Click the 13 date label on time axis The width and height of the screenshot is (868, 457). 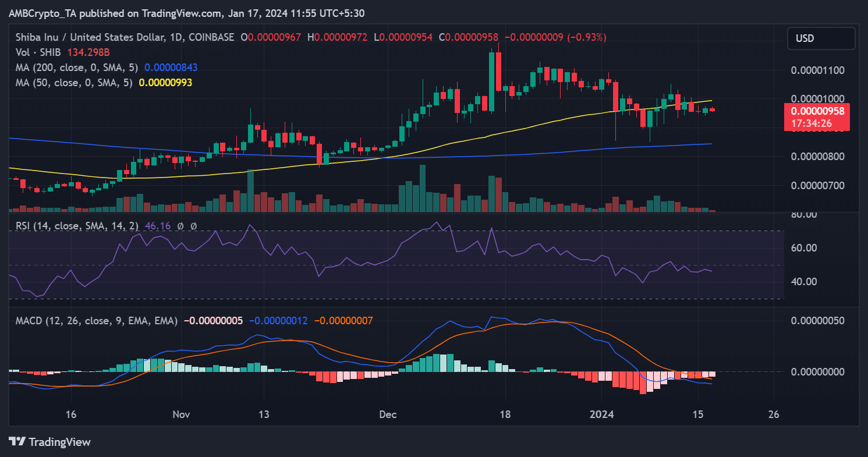(263, 415)
